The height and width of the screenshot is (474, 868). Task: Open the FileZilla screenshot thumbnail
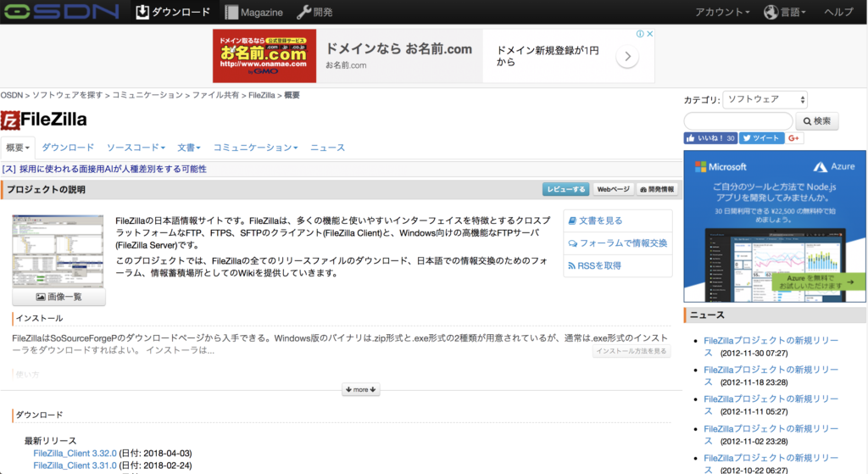click(x=58, y=251)
